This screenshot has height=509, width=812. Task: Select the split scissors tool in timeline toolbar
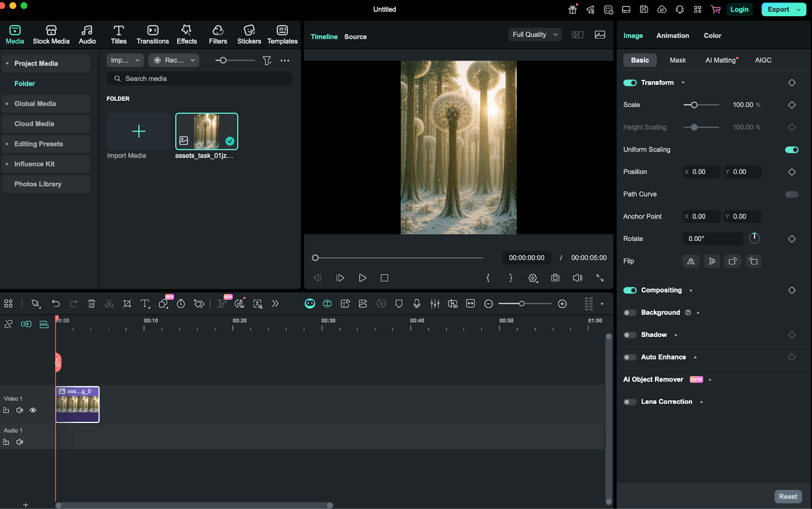pyautogui.click(x=109, y=303)
